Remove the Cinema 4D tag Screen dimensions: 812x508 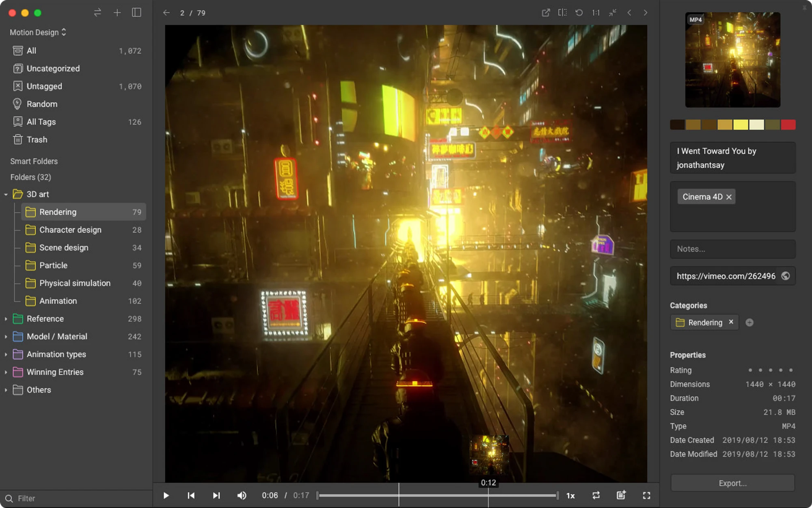point(729,197)
